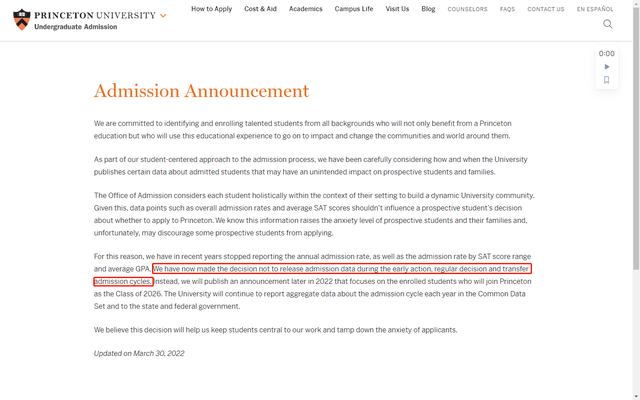640x400 pixels.
Task: Click the Counselors link
Action: coord(467,9)
